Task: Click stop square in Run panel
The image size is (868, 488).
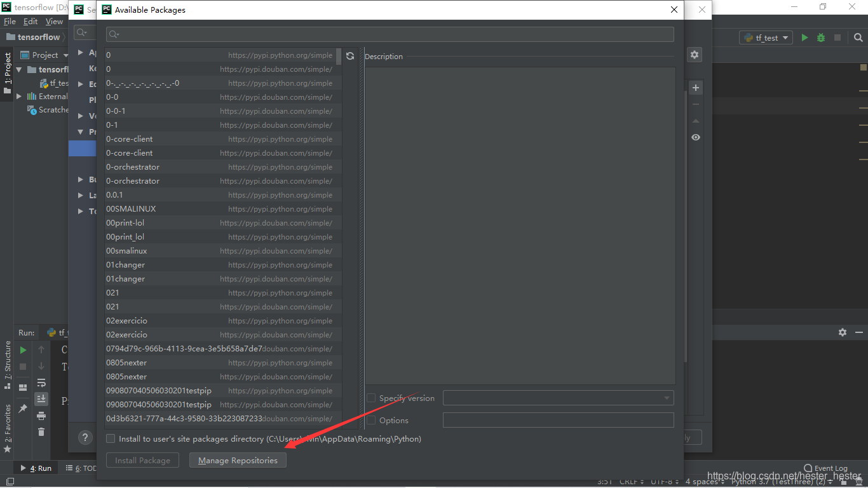Action: point(23,367)
